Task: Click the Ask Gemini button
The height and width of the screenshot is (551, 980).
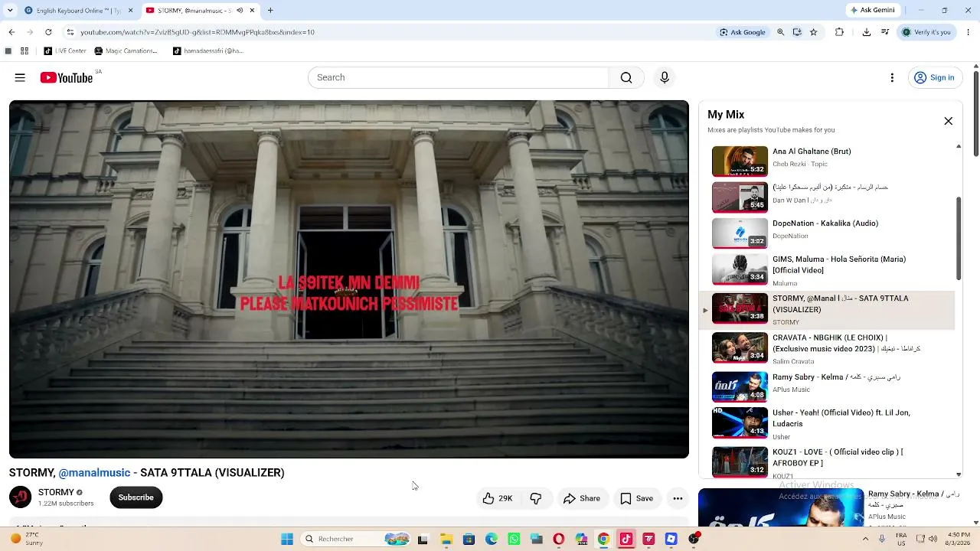Action: point(872,11)
